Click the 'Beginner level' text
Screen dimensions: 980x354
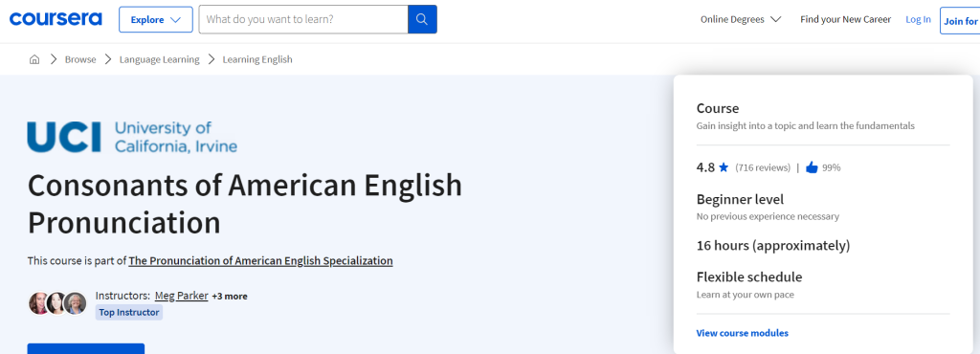click(x=740, y=200)
